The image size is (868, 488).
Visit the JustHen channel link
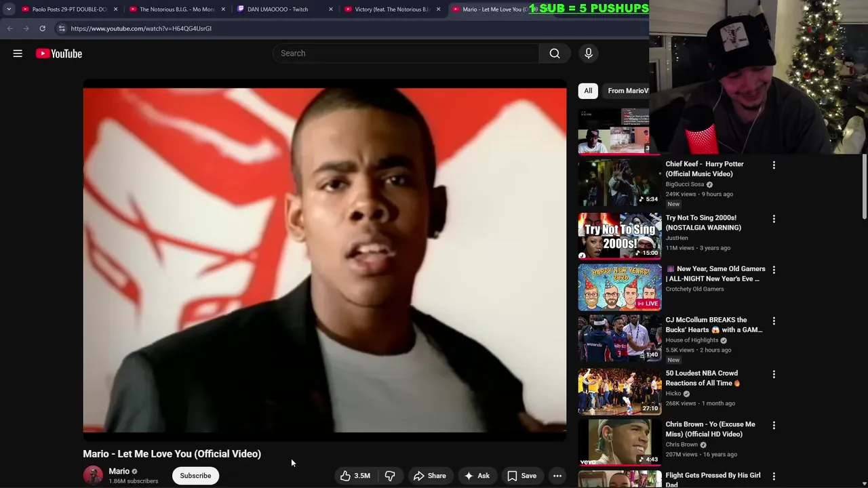click(677, 238)
